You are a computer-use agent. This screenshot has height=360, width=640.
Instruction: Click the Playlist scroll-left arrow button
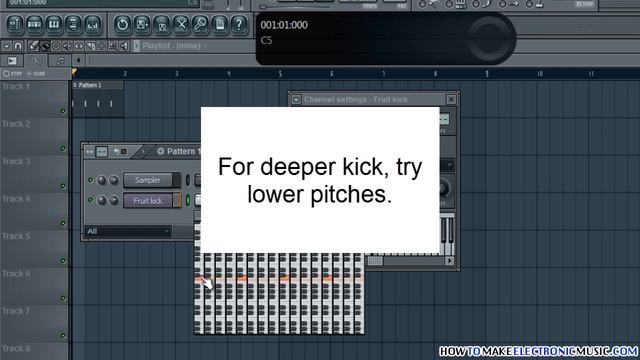78,61
